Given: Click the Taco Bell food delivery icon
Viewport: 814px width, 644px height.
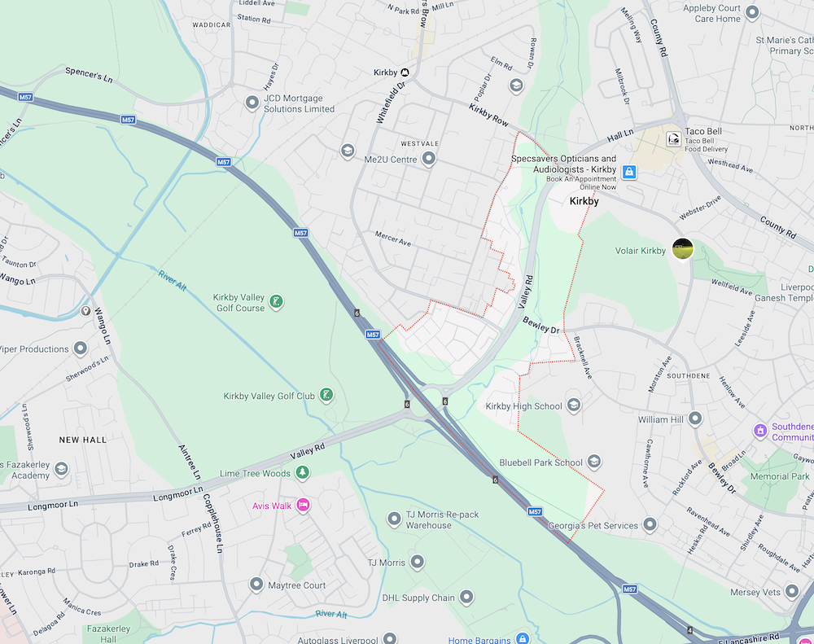Looking at the screenshot, I should click(x=674, y=138).
